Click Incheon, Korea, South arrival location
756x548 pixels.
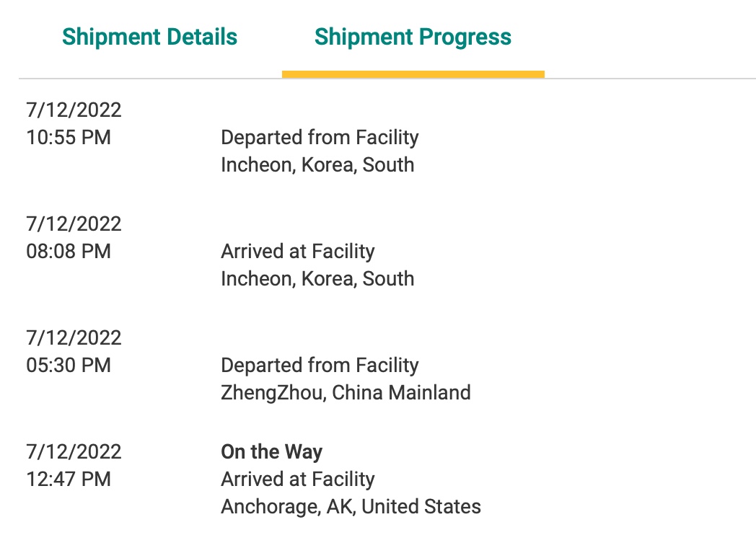click(317, 278)
